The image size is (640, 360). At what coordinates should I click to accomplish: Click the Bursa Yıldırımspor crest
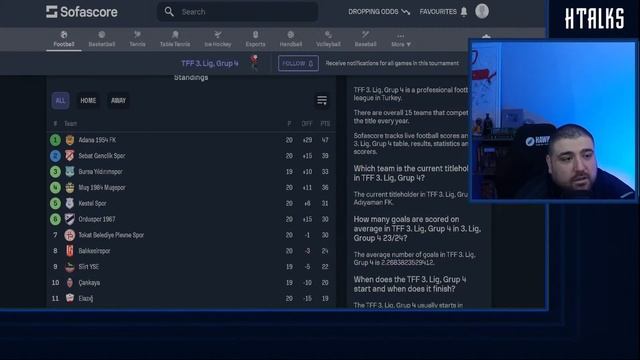(x=70, y=171)
